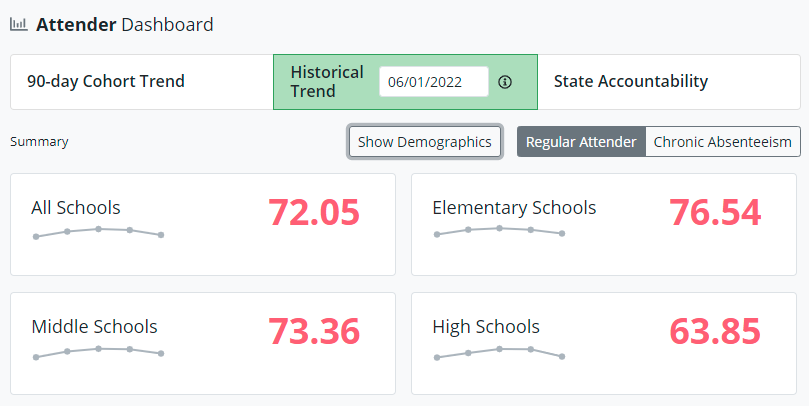Switch to the State Accountability tab
Image resolution: width=809 pixels, height=406 pixels.
pyautogui.click(x=631, y=82)
